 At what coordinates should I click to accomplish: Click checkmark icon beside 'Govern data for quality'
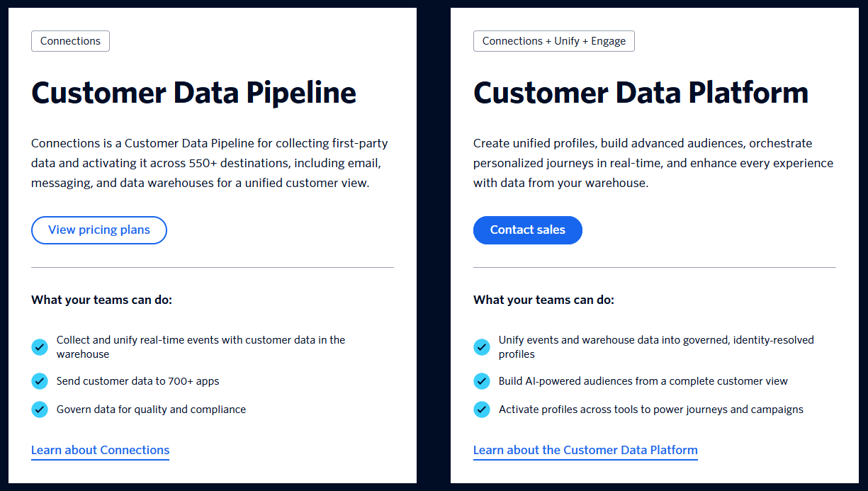coord(40,410)
